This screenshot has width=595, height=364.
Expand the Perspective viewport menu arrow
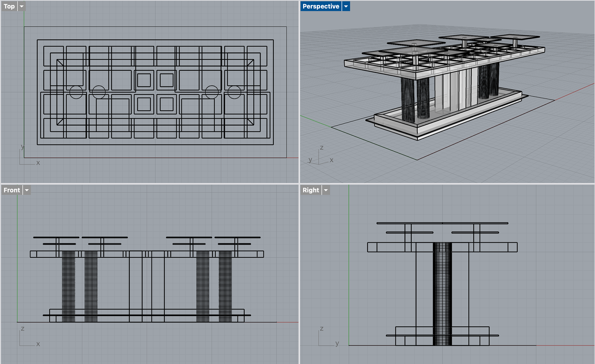pyautogui.click(x=346, y=6)
